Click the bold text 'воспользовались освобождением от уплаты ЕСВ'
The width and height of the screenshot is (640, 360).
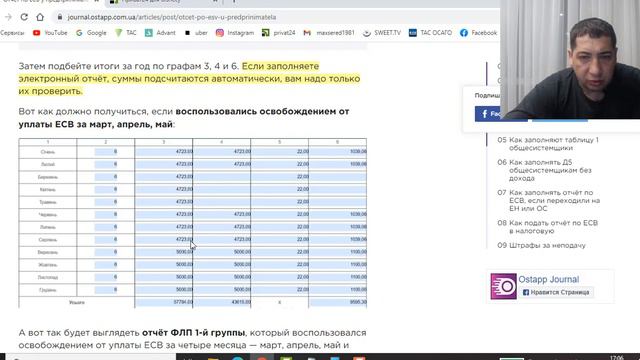184,118
